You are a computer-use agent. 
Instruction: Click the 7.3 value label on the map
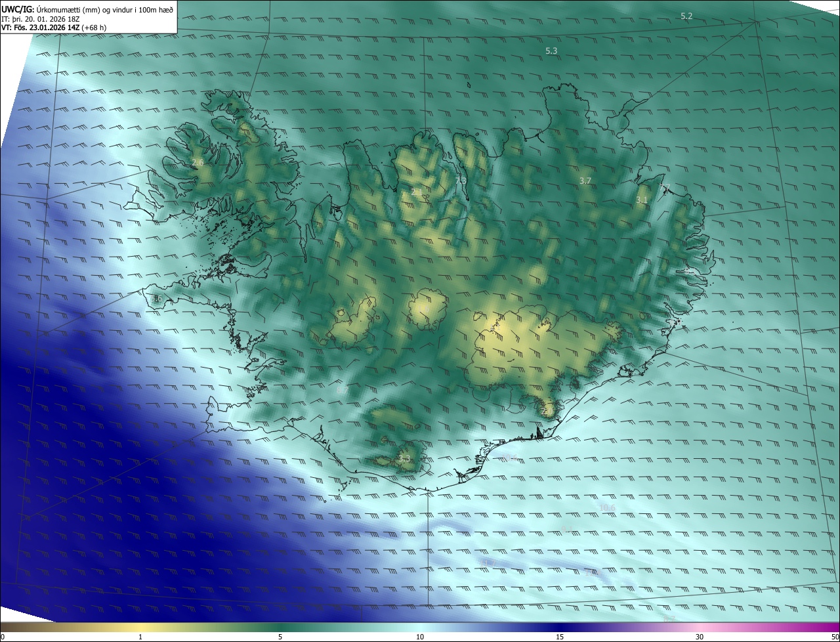coord(461,181)
